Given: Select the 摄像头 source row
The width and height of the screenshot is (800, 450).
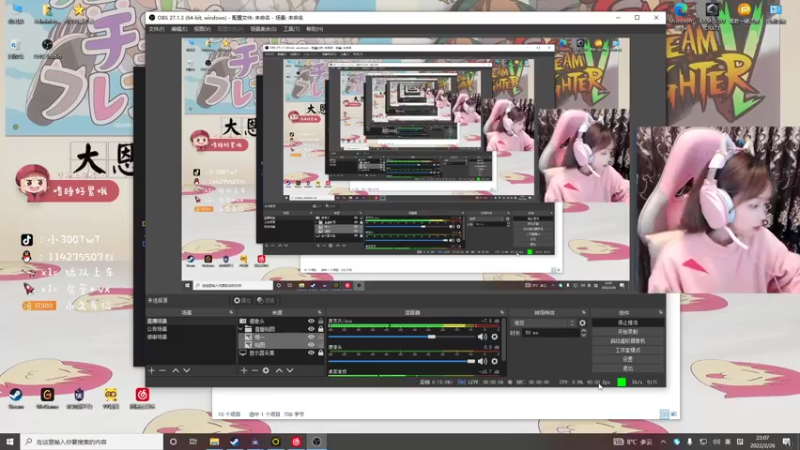Looking at the screenshot, I should [x=281, y=321].
